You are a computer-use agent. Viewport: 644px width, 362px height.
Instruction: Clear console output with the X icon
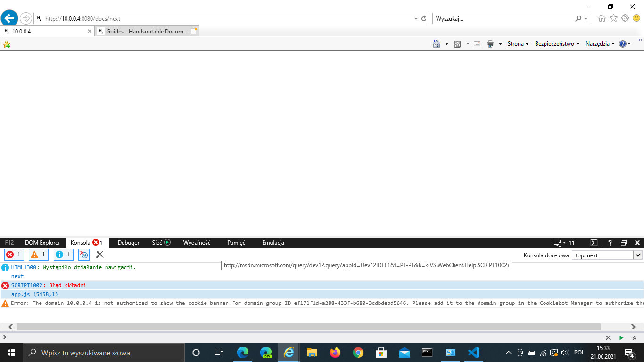pos(99,255)
